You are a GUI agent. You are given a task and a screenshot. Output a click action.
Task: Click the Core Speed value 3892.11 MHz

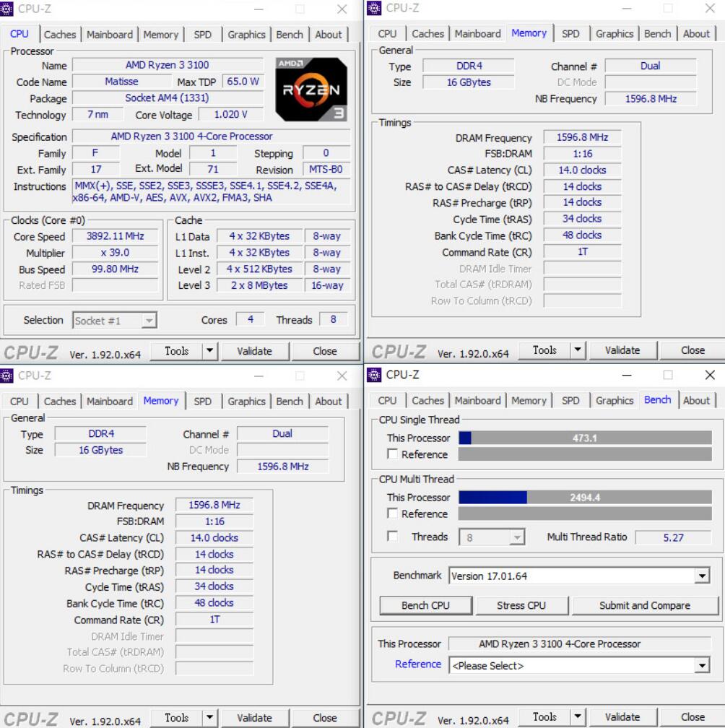point(115,236)
